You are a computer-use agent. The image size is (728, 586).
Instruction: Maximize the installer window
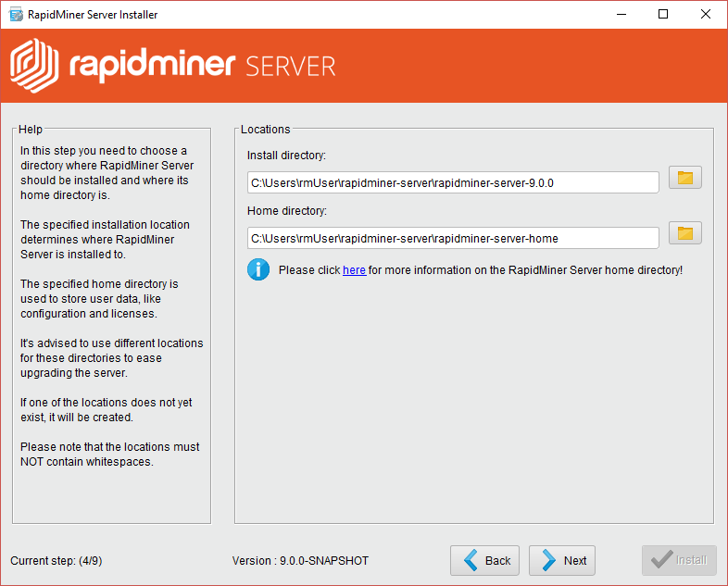(663, 14)
